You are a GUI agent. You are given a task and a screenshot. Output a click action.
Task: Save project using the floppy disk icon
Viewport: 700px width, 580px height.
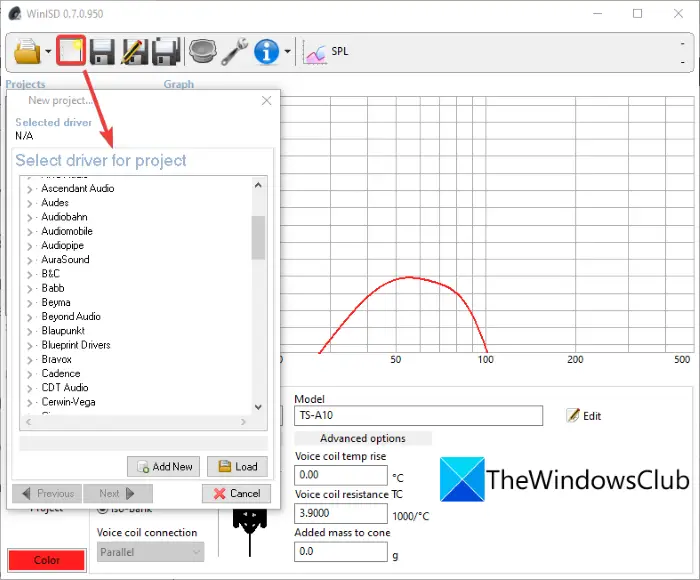pyautogui.click(x=102, y=51)
